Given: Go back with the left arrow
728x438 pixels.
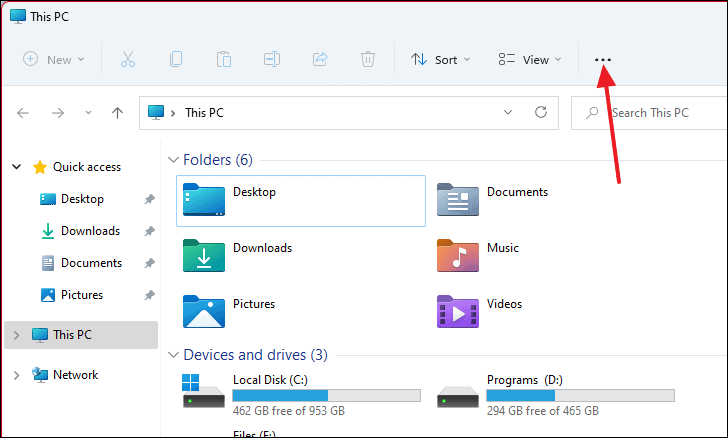Looking at the screenshot, I should (23, 113).
